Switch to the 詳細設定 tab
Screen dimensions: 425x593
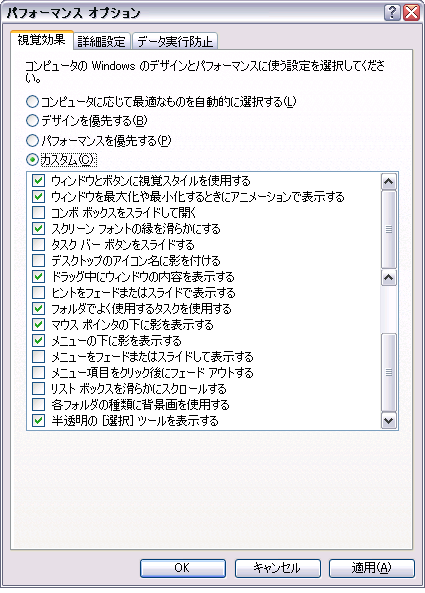(101, 41)
